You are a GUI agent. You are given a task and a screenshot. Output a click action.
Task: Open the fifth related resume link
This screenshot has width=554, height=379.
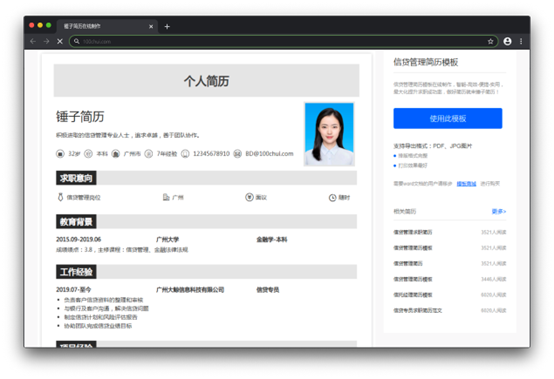413,295
